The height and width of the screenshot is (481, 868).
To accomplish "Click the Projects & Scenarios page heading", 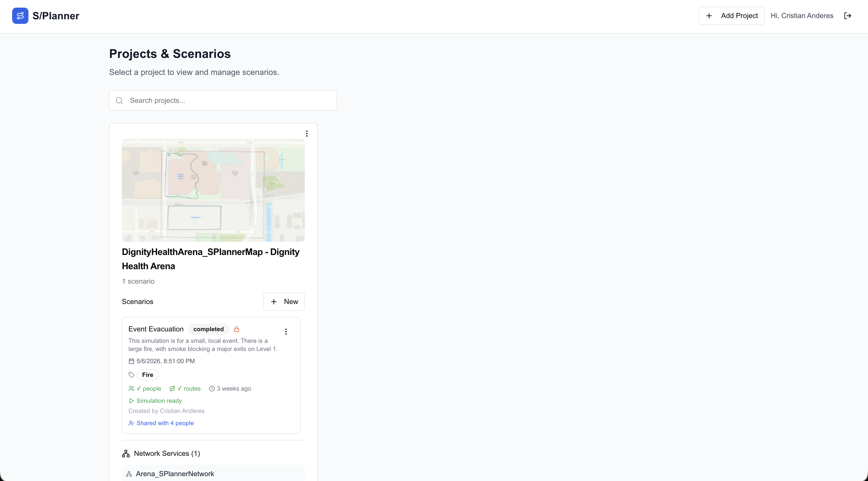I will pos(170,54).
